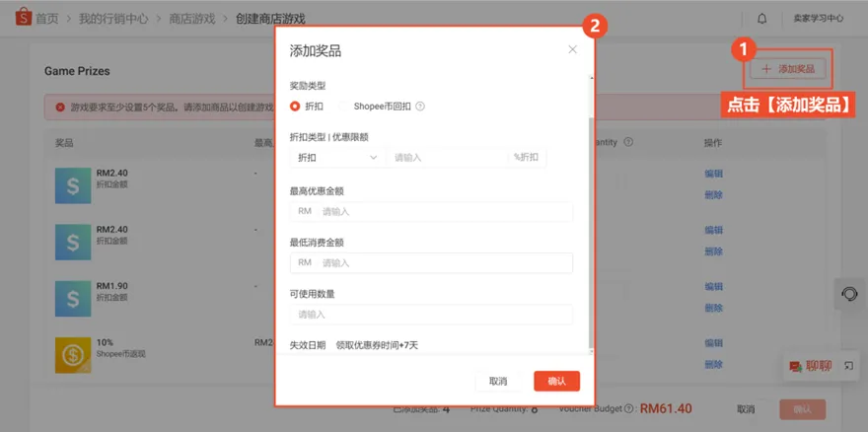The height and width of the screenshot is (432, 868).
Task: Click the %折扣 percentage input field
Action: pyautogui.click(x=447, y=158)
